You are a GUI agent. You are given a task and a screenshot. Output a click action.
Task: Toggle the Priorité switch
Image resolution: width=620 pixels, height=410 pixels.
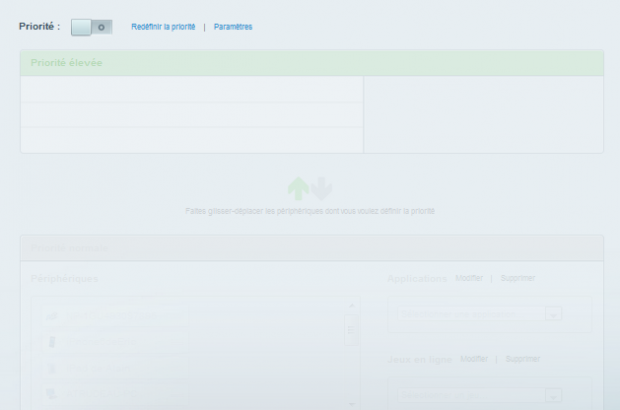(x=91, y=26)
